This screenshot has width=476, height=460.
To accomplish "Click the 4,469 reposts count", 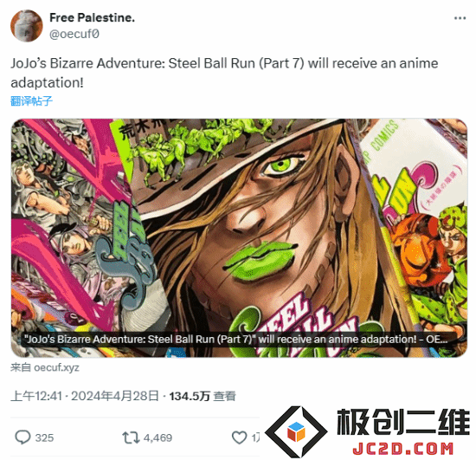I will tap(158, 437).
